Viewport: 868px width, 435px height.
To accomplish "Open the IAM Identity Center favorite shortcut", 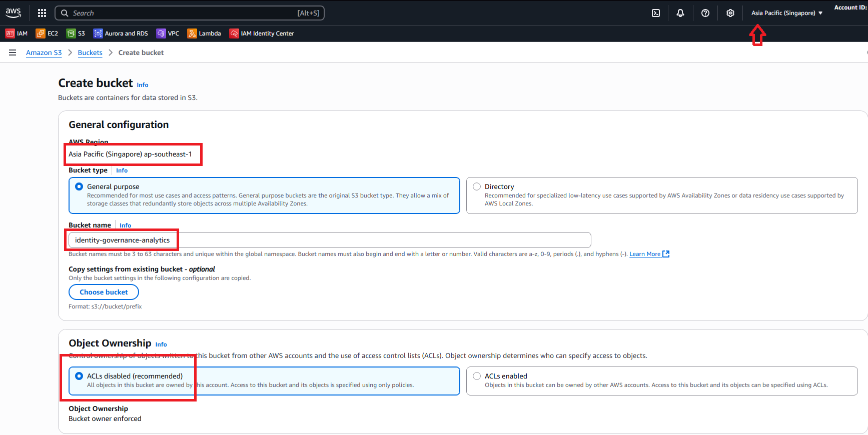I will pyautogui.click(x=262, y=33).
